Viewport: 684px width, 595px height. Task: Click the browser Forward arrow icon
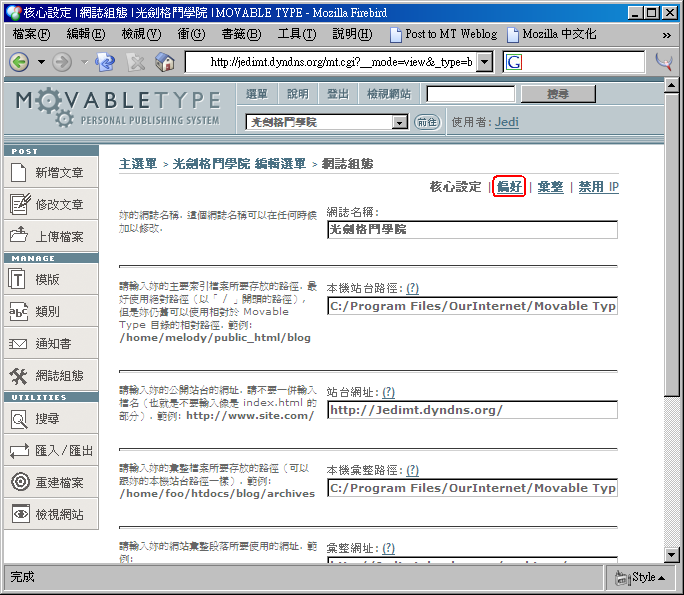point(62,62)
